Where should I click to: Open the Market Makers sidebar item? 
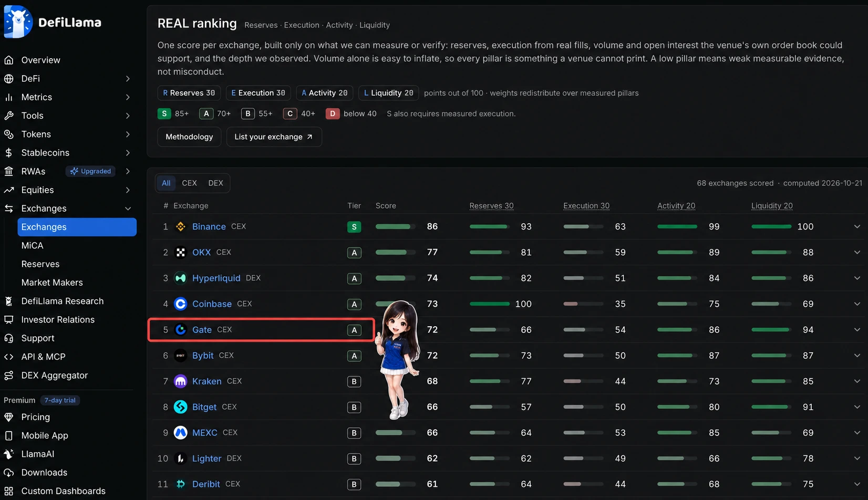click(x=52, y=283)
